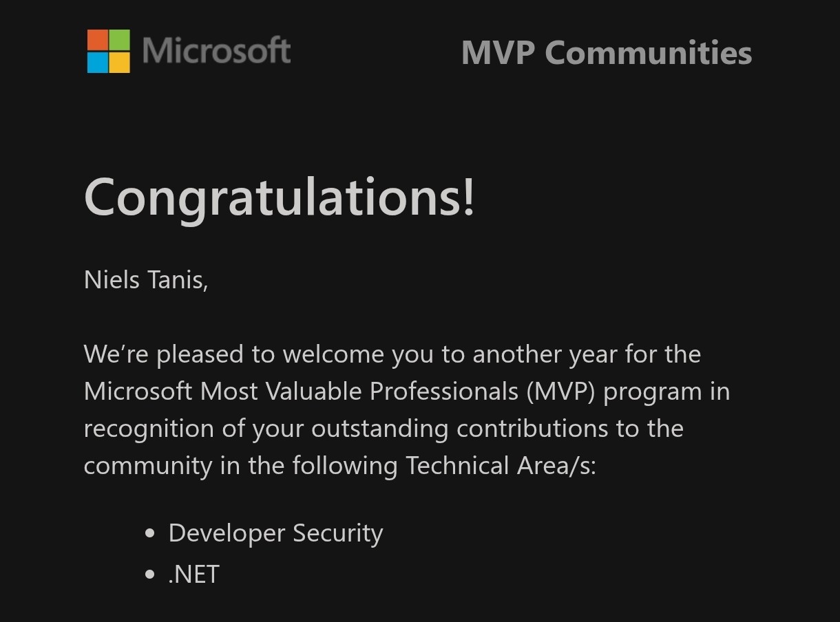
Task: Click the "Technical Area/s:" text
Action: 501,466
